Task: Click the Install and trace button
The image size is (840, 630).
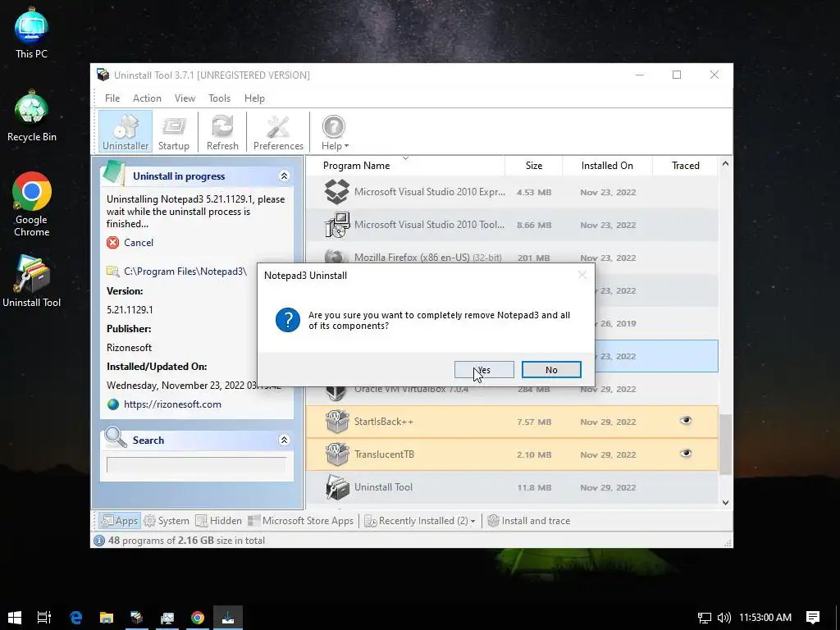Action: [x=529, y=521]
